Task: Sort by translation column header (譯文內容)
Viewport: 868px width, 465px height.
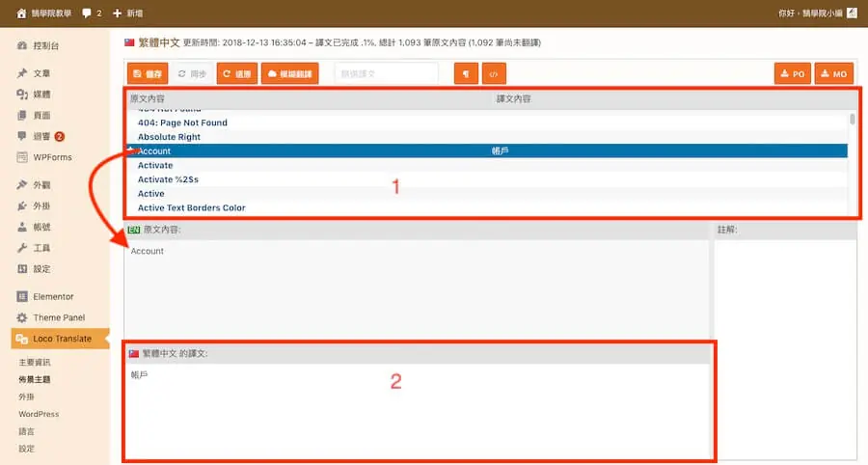Action: pos(513,99)
